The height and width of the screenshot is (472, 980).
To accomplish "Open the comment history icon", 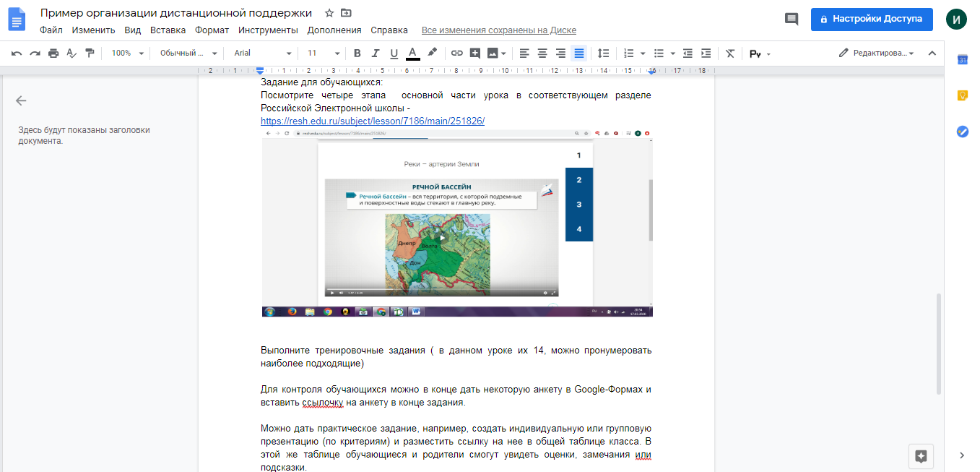I will (x=792, y=20).
